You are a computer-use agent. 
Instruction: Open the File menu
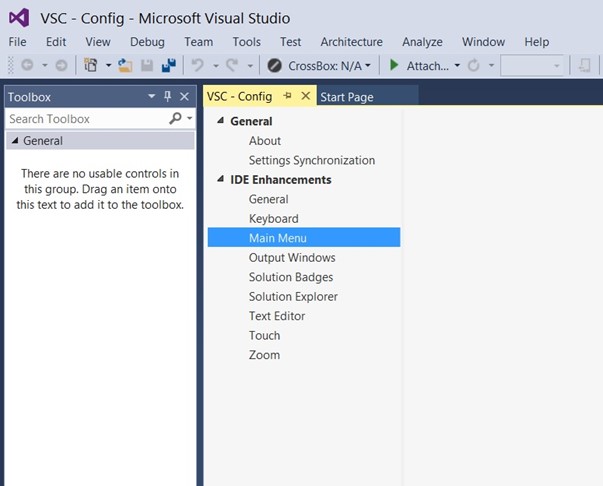18,42
